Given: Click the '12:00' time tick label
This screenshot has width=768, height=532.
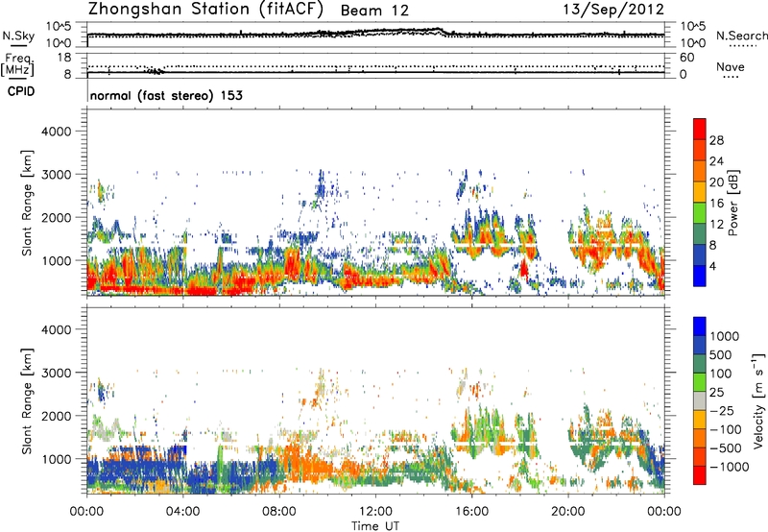Looking at the screenshot, I should (x=375, y=512).
